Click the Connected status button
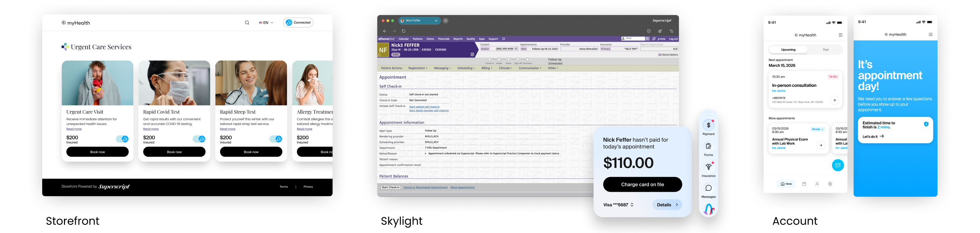This screenshot has width=980, height=233. 298,22
